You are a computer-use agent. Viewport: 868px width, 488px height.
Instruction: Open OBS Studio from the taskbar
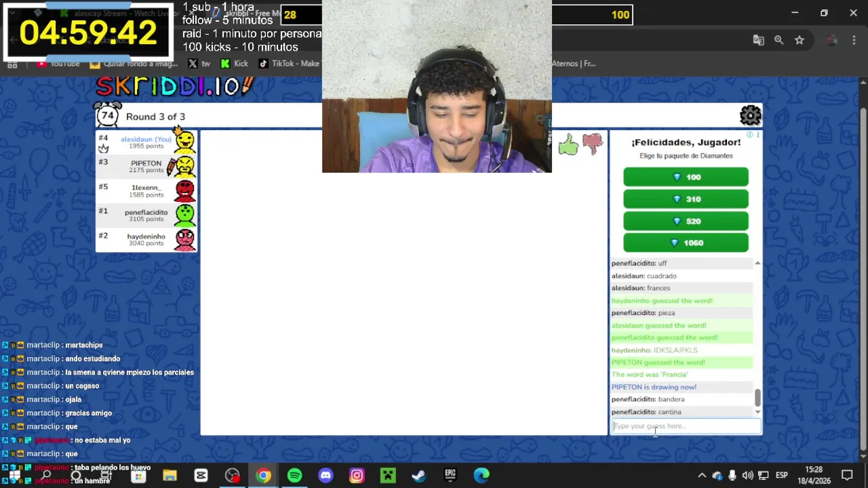click(232, 475)
